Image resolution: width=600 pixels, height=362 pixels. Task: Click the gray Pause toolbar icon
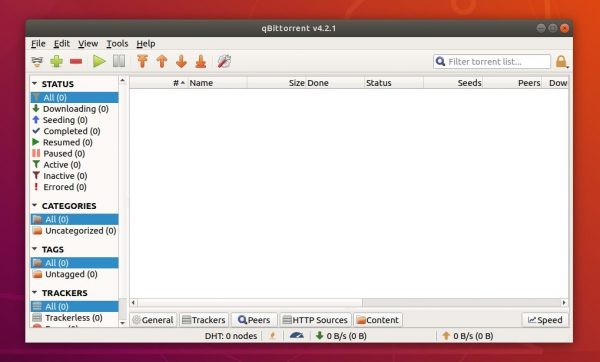119,61
